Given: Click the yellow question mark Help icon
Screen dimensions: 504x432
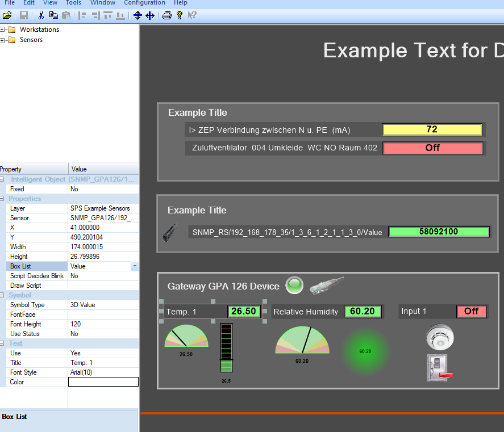Looking at the screenshot, I should tap(180, 16).
